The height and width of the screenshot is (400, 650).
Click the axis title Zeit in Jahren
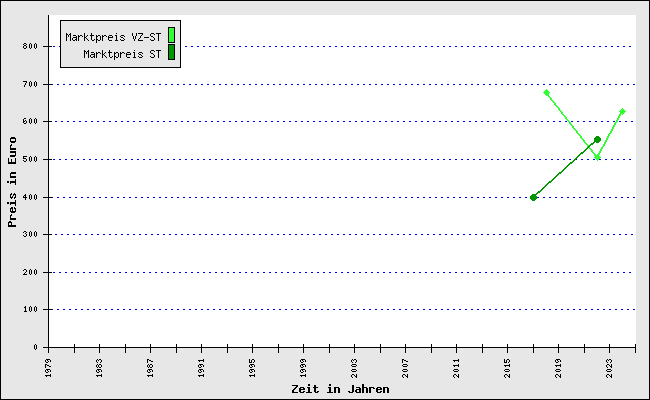tap(340, 389)
